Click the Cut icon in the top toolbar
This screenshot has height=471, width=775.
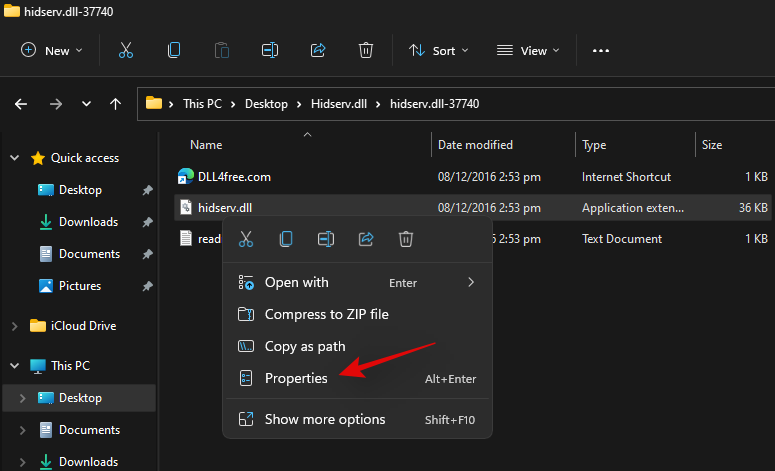pos(126,50)
